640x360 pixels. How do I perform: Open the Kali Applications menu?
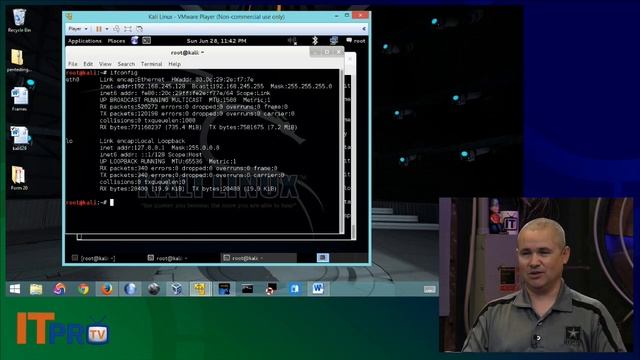[x=85, y=41]
